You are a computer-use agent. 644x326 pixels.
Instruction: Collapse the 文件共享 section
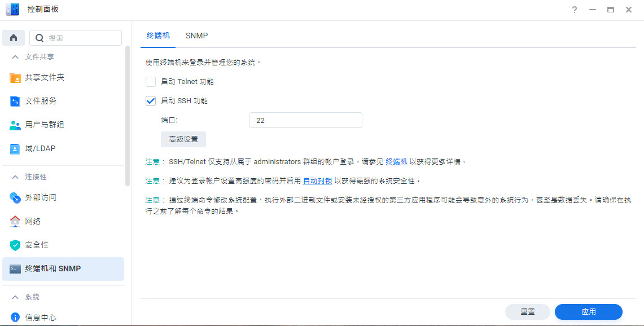pyautogui.click(x=15, y=57)
